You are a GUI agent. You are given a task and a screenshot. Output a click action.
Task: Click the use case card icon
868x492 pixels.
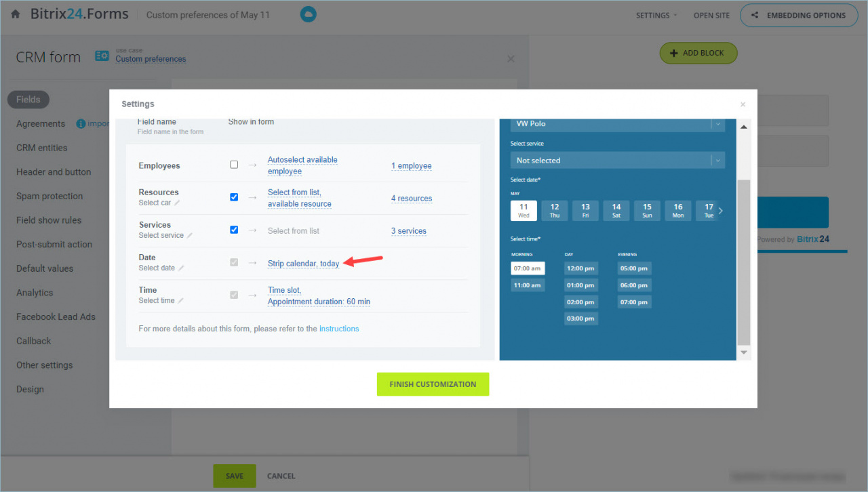102,56
